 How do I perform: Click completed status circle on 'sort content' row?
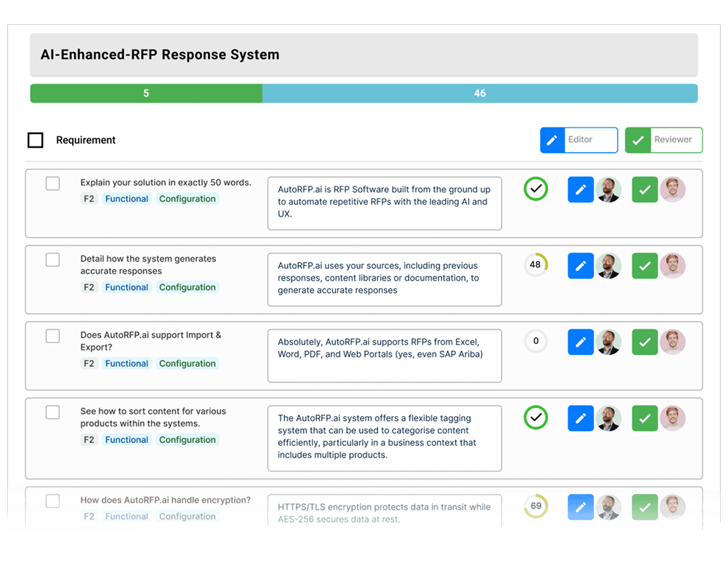536,417
